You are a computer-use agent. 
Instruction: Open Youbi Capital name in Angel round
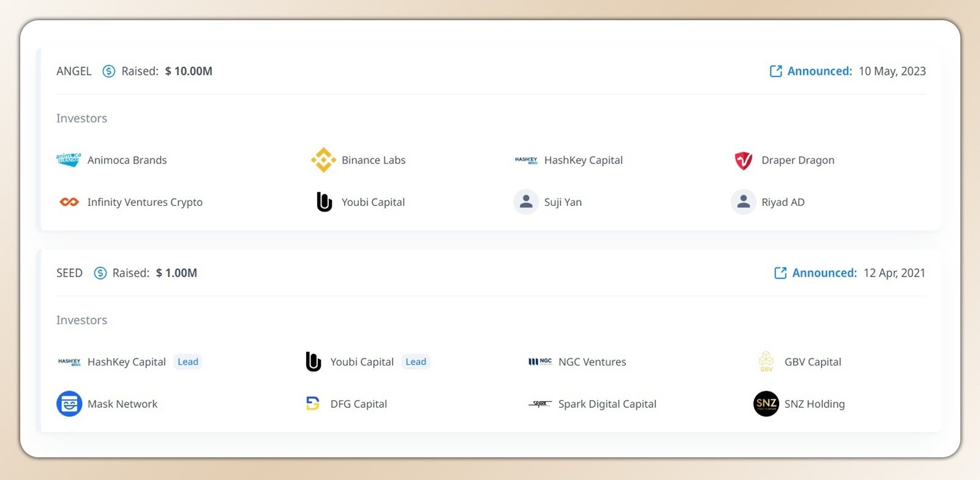click(373, 203)
